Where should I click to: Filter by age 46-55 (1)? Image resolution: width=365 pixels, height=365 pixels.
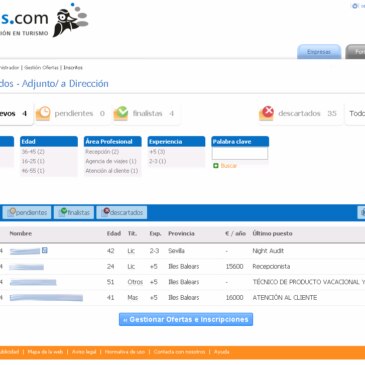pyautogui.click(x=33, y=171)
